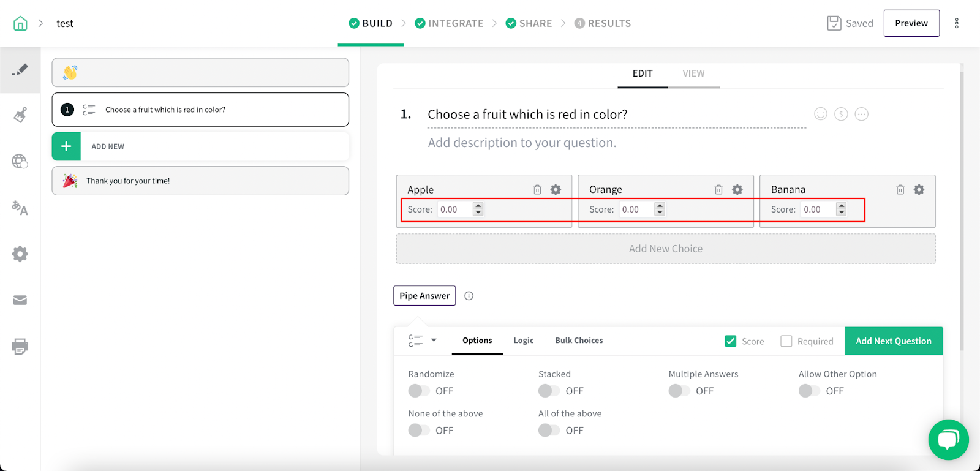Click the home icon in header
The width and height of the screenshot is (980, 471).
click(x=20, y=23)
